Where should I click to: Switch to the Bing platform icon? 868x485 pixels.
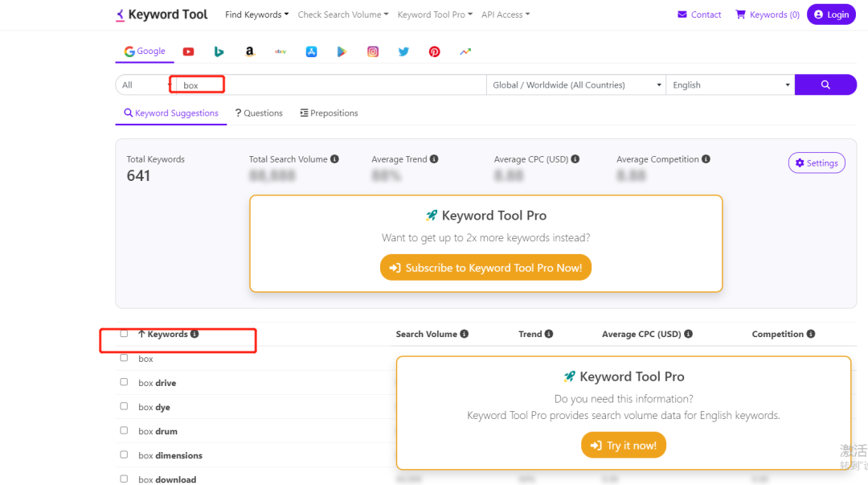coord(219,51)
